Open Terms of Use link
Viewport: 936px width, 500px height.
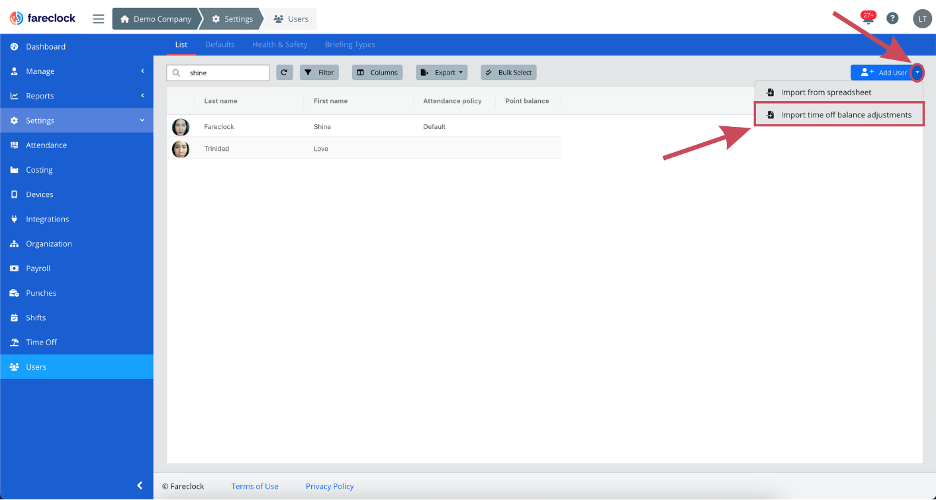255,486
